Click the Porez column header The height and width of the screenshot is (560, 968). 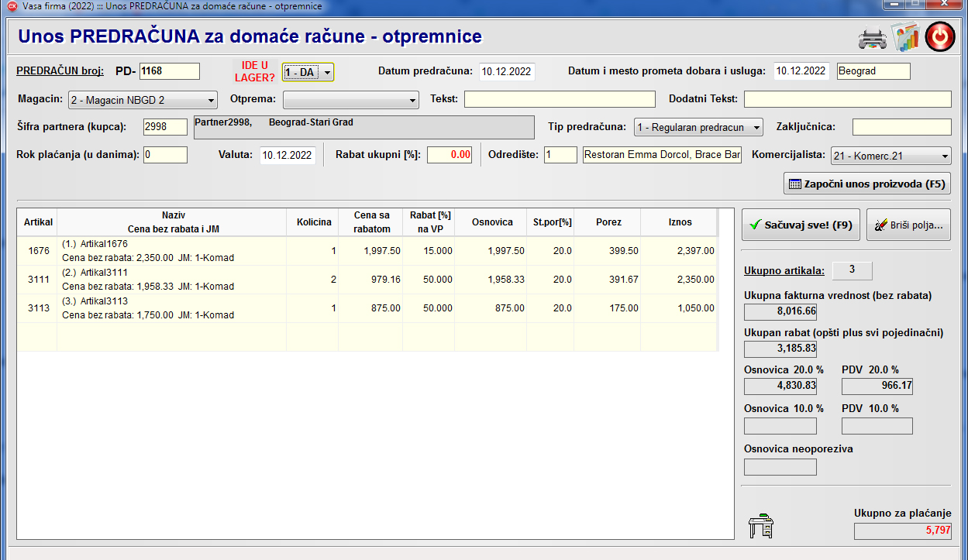coord(608,222)
